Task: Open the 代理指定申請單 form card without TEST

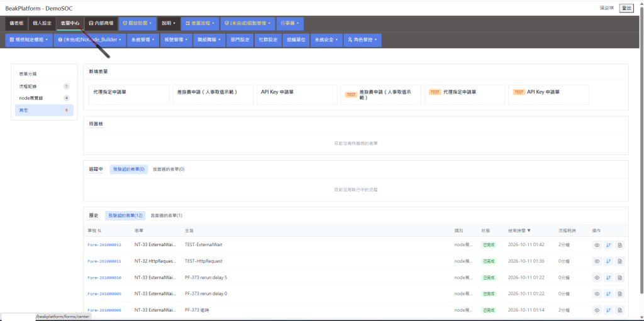Action: [x=129, y=95]
